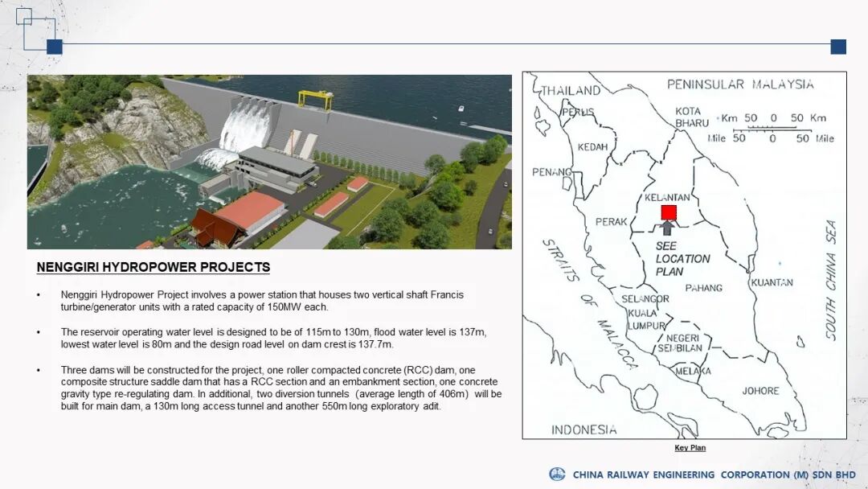Click the Km scale bar on map

773,118
